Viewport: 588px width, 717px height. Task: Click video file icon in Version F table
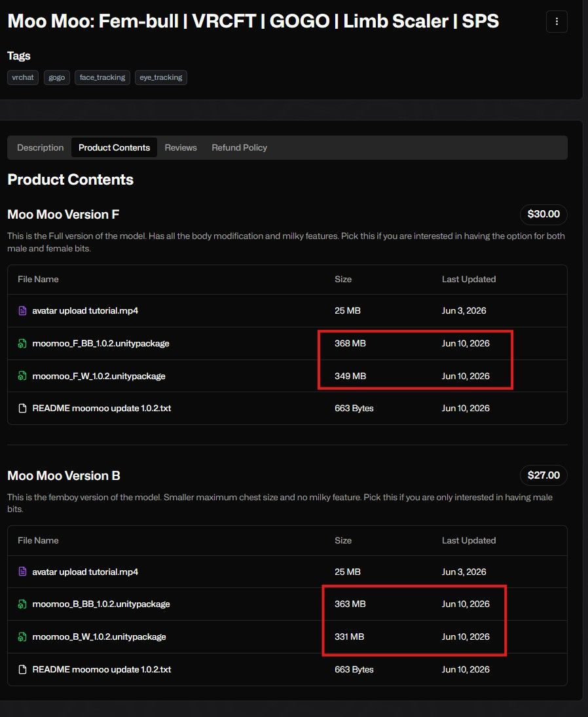tap(22, 311)
